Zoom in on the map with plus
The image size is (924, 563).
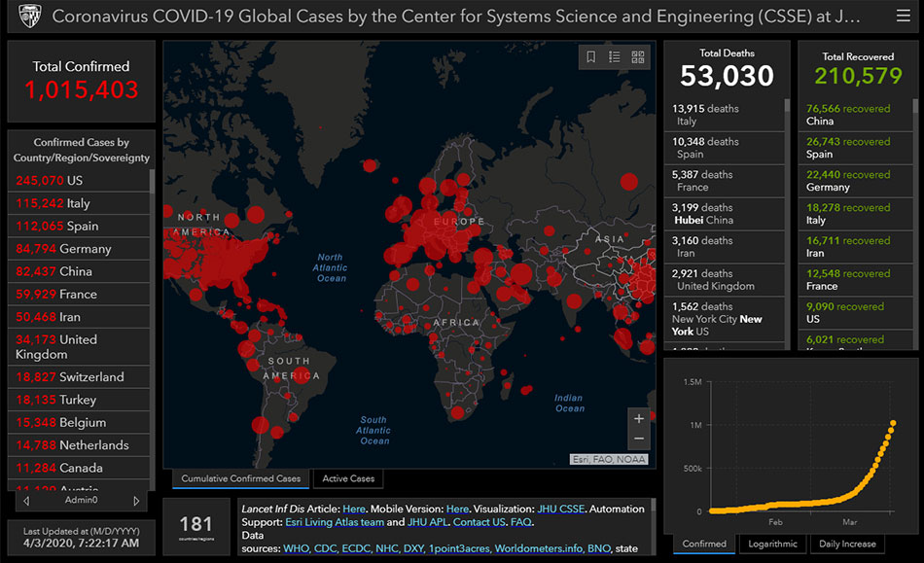coord(639,418)
